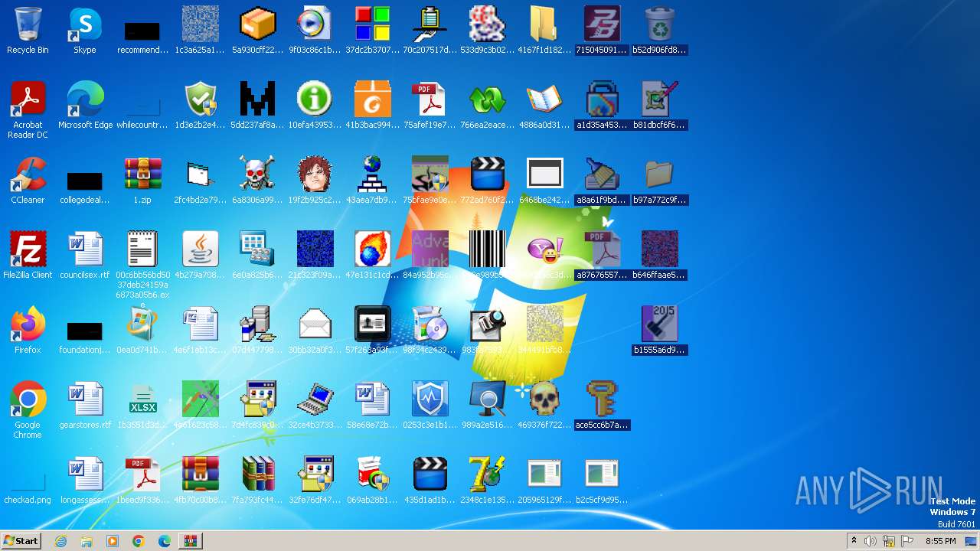980x551 pixels.
Task: Select the green arrows icon 766ea2eace
Action: 487,106
